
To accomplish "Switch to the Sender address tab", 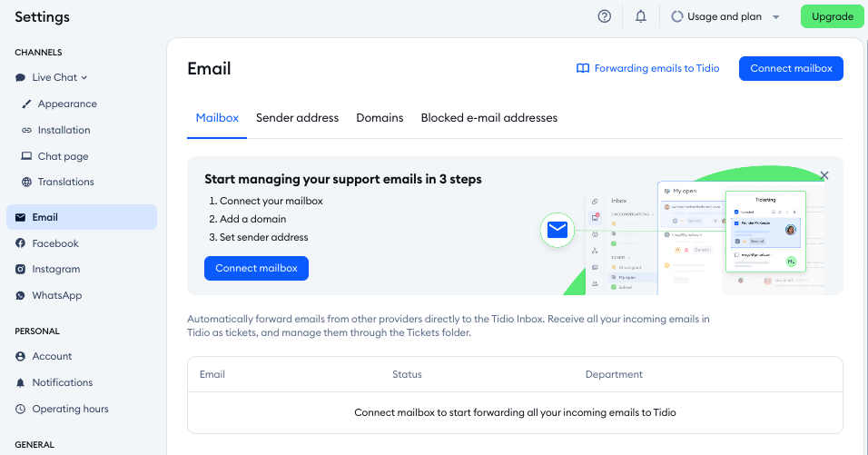I will point(297,118).
